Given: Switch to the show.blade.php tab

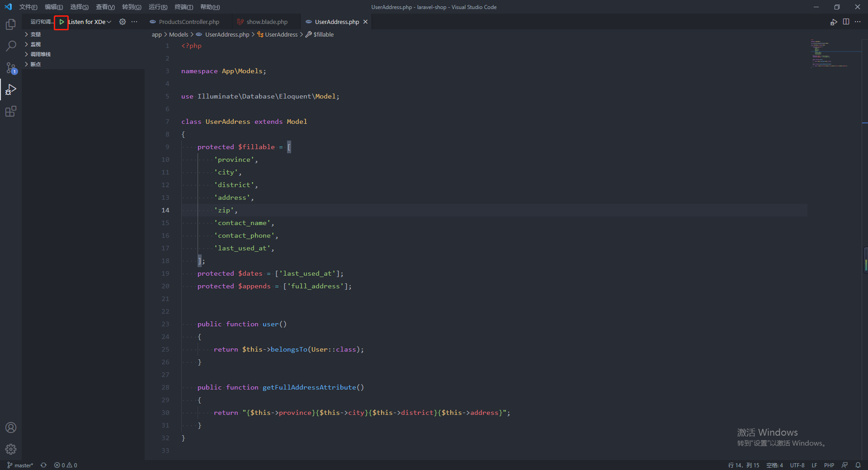Looking at the screenshot, I should tap(267, 22).
